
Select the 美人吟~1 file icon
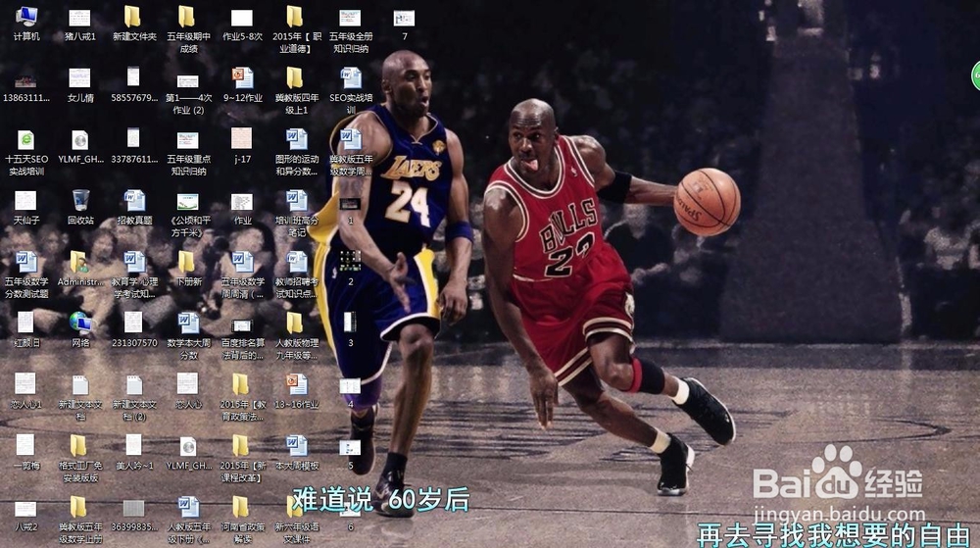point(133,445)
